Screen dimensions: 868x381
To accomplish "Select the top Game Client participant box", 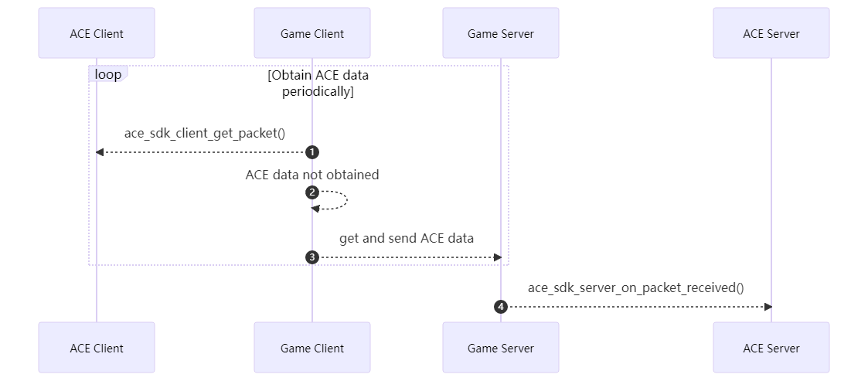I will point(312,33).
